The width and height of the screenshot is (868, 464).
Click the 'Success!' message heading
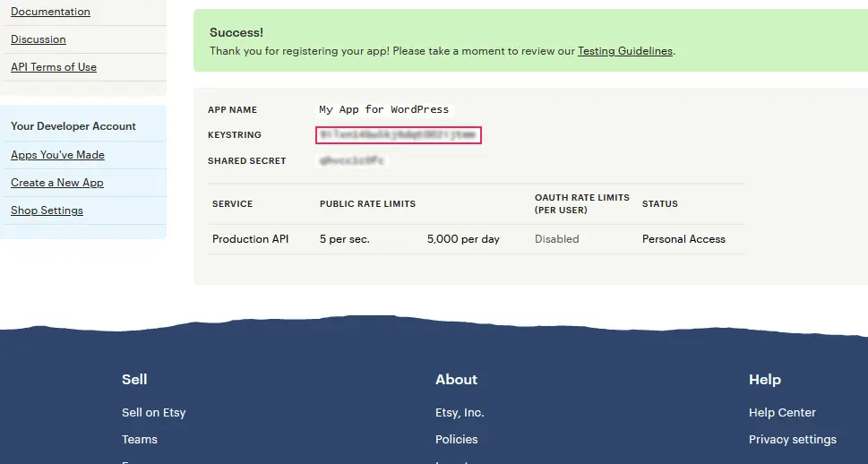tap(236, 32)
